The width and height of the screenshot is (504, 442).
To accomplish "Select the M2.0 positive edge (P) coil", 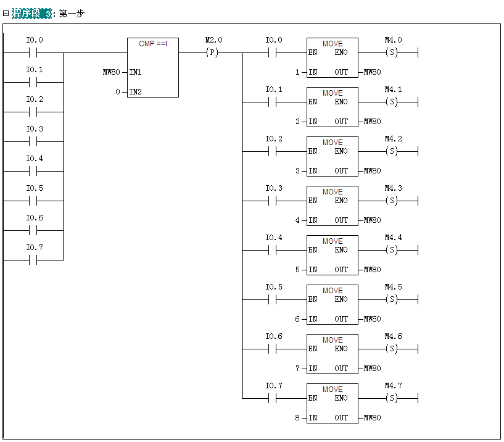I will point(212,52).
